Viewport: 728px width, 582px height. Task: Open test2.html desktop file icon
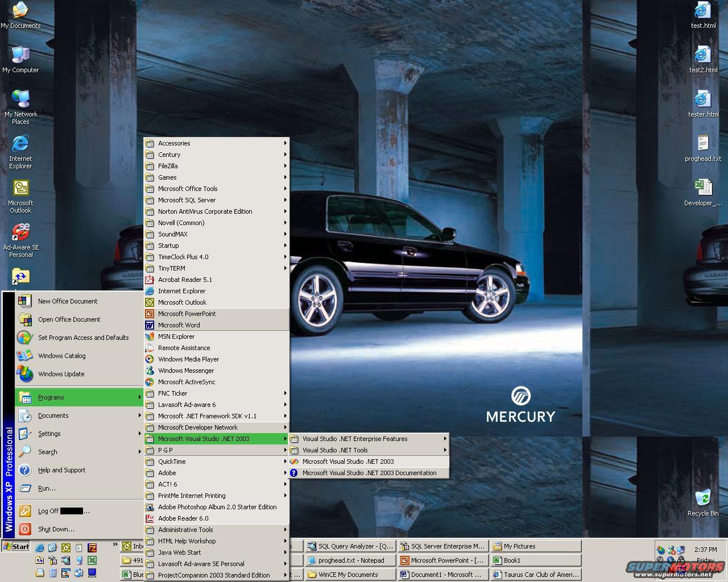[702, 56]
